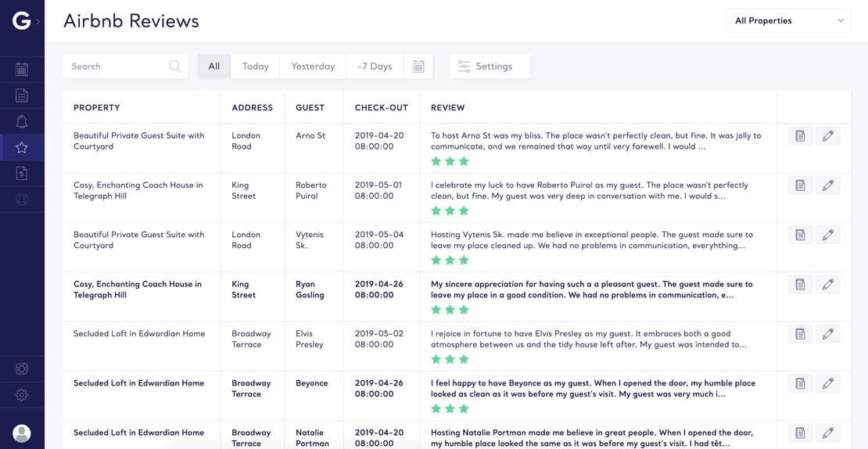Viewport: 868px width, 449px height.
Task: Open the dollar invoice icon in the sidebar
Action: (x=22, y=174)
